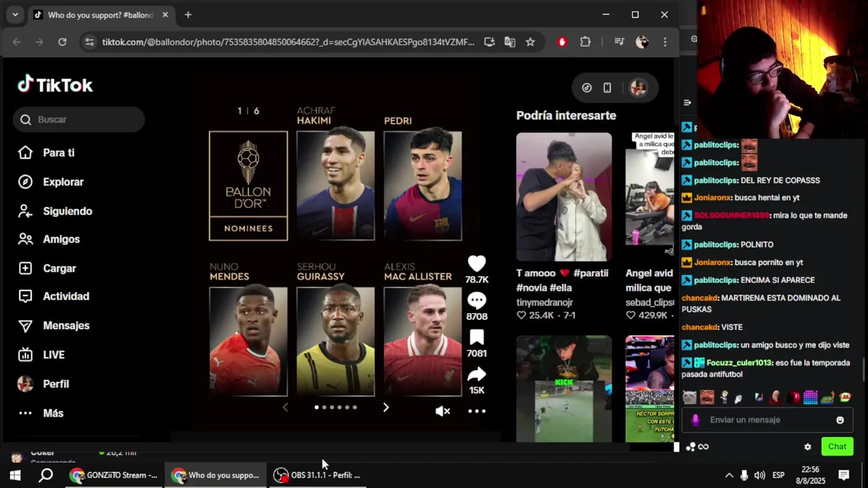Click the TikTok logo
The image size is (868, 488).
pyautogui.click(x=55, y=85)
